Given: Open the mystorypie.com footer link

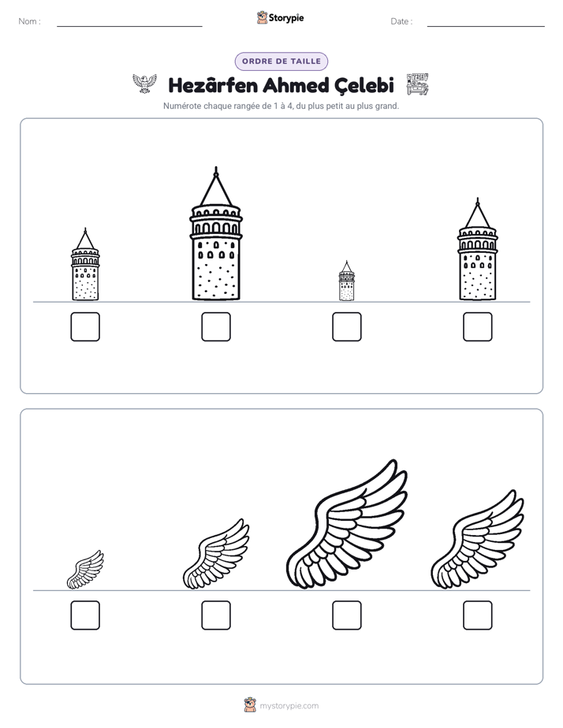Looking at the screenshot, I should coord(289,706).
